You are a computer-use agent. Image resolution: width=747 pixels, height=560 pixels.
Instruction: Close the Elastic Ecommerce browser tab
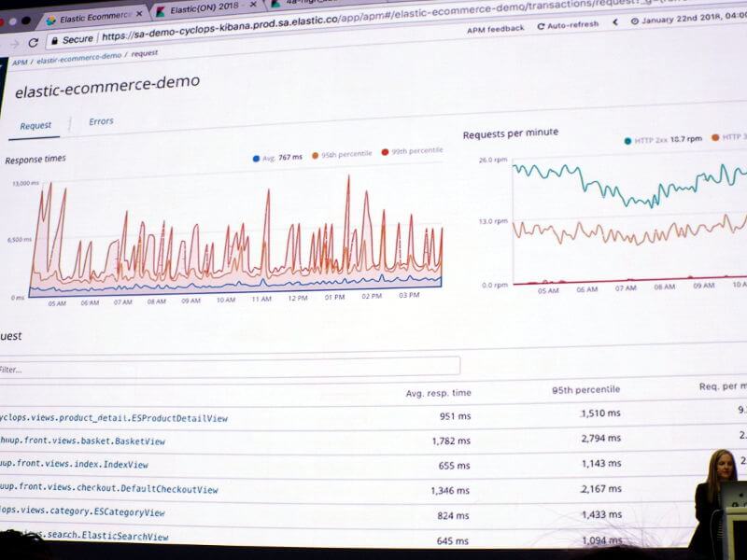point(138,15)
